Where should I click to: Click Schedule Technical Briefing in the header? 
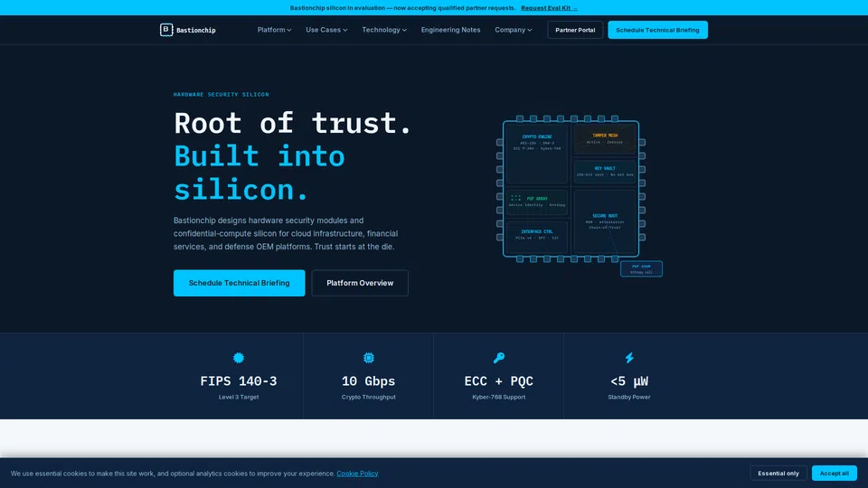[657, 30]
